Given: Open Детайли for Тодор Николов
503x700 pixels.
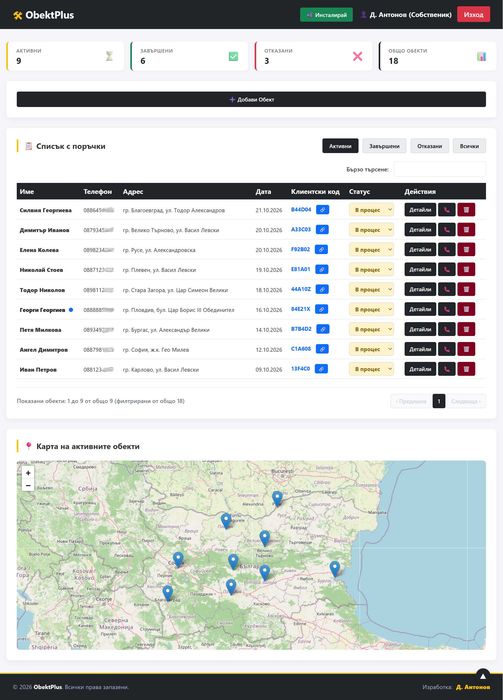Looking at the screenshot, I should [420, 289].
